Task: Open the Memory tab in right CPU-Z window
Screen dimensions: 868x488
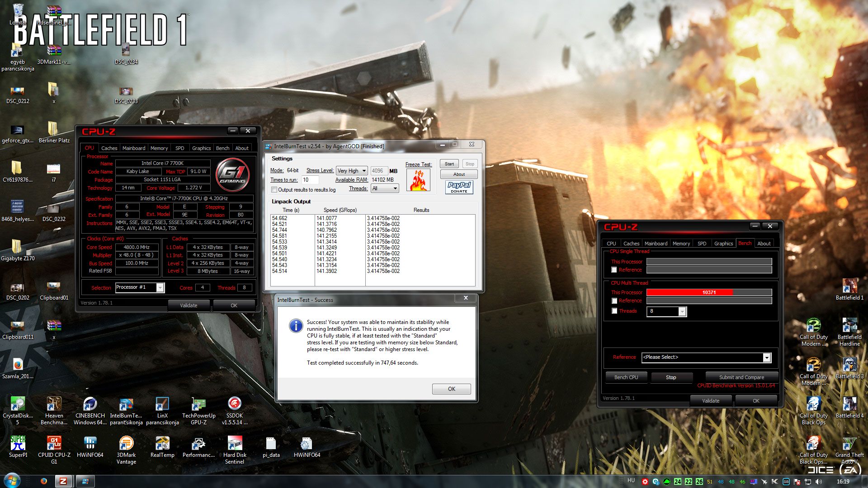Action: [681, 244]
